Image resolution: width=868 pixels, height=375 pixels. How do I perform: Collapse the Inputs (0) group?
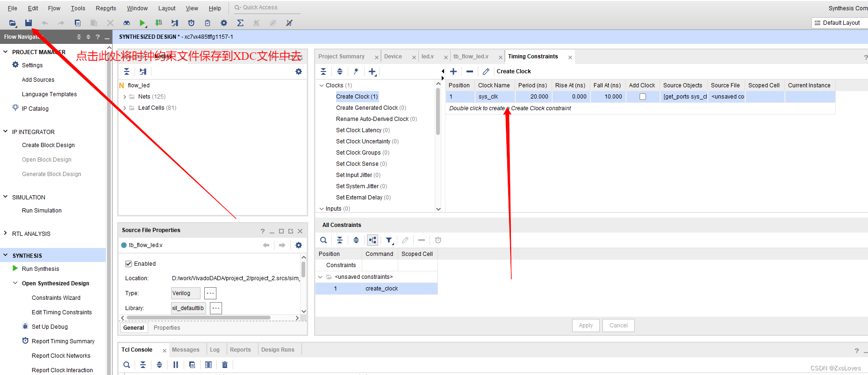click(322, 209)
